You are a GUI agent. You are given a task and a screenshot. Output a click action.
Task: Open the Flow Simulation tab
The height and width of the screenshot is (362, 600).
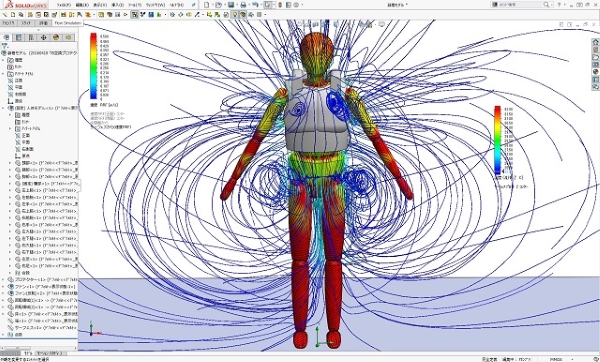click(x=68, y=23)
